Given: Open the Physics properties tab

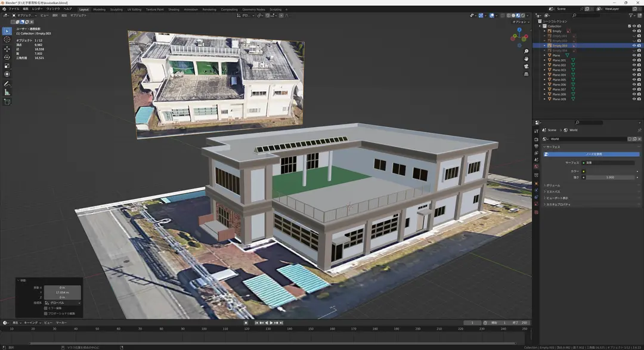Looking at the screenshot, I should point(537,190).
